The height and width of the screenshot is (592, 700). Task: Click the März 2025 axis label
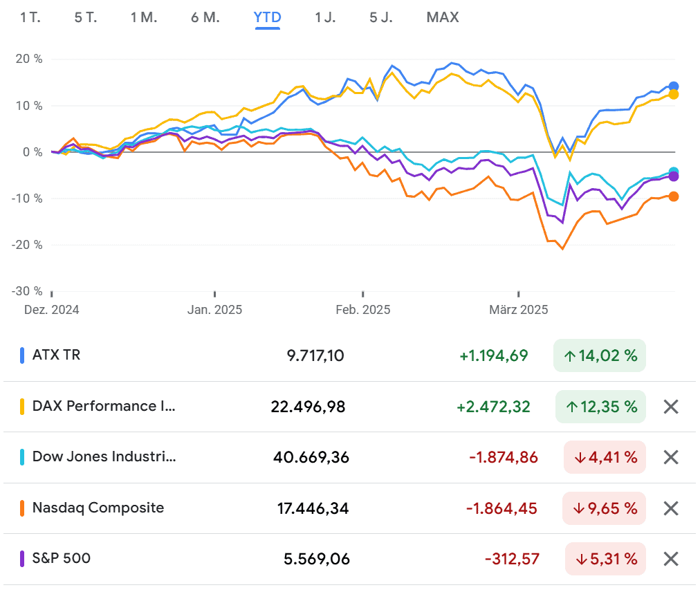[519, 310]
